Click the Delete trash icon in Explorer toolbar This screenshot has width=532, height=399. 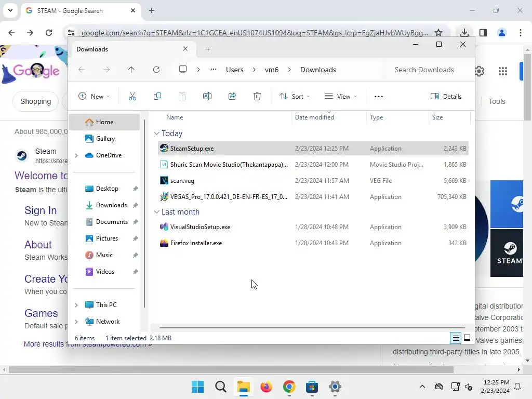[x=257, y=96]
